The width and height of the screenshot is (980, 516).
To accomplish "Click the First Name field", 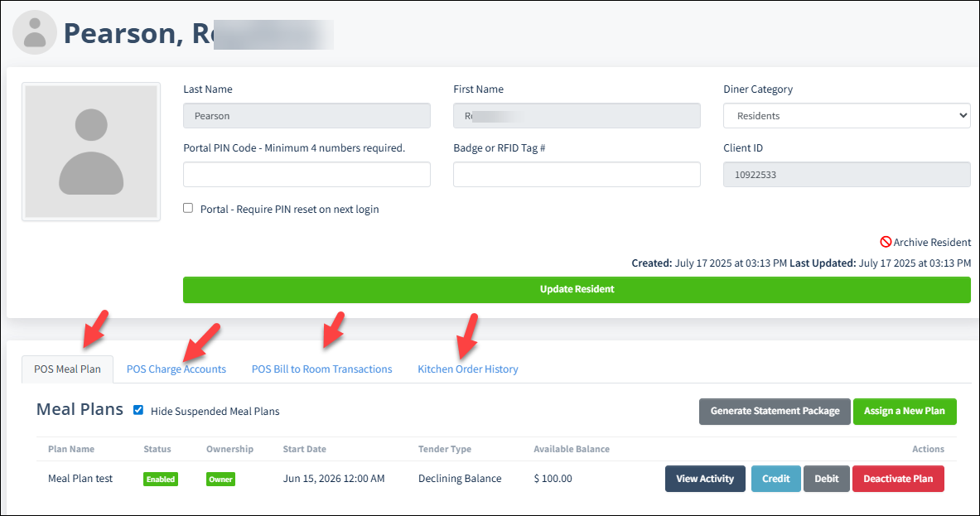I will 577,116.
